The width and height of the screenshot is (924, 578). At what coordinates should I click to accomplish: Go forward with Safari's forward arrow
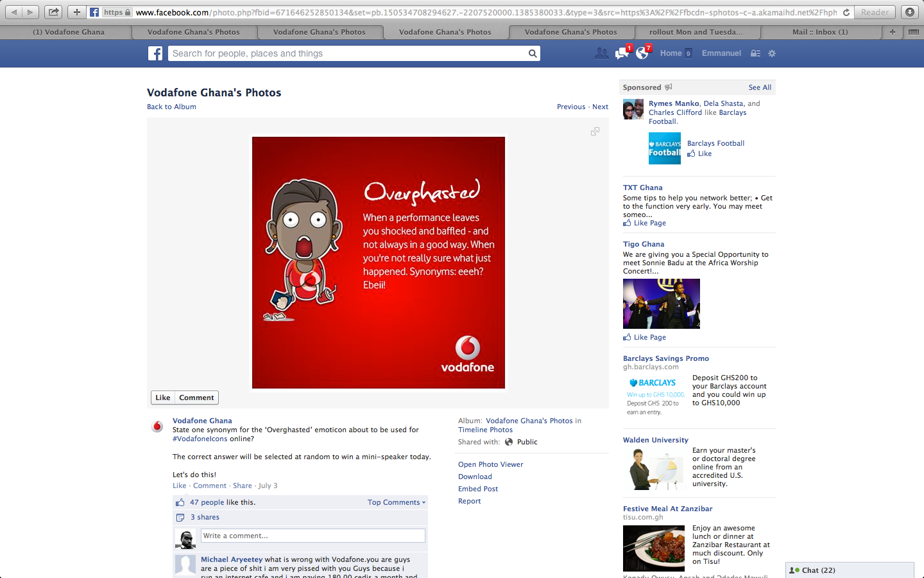pos(30,12)
